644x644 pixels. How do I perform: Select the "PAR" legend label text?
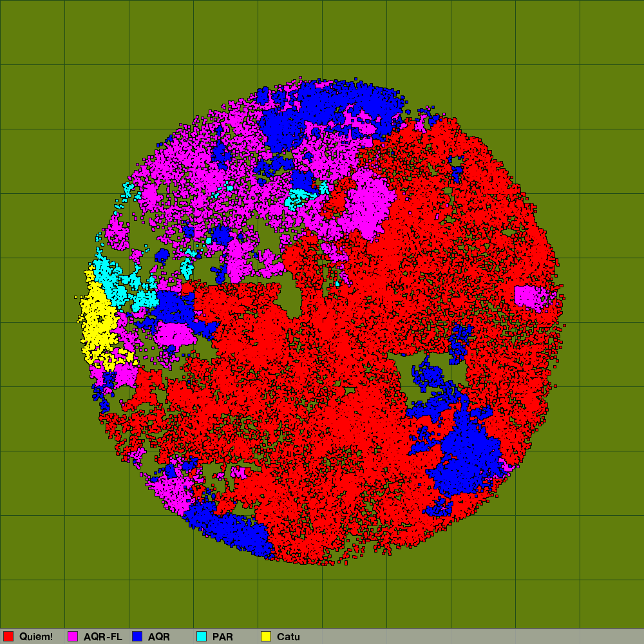[222, 636]
